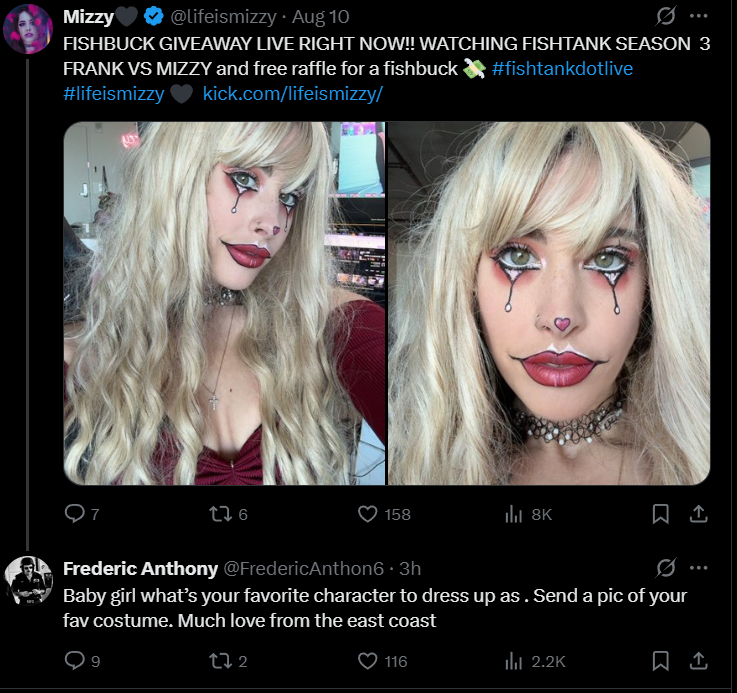Image resolution: width=737 pixels, height=693 pixels.
Task: Bookmark Frederic Anthony's reply
Action: [x=660, y=661]
